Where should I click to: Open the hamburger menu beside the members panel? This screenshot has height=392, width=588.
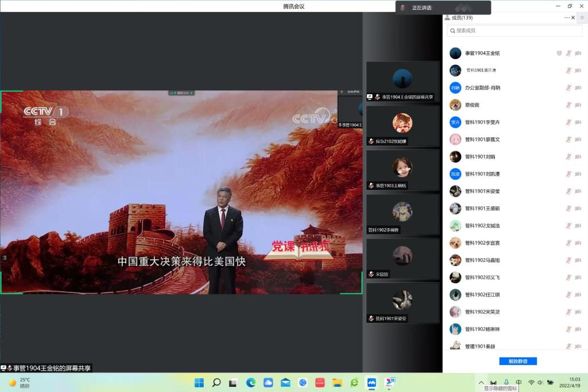coord(582,18)
